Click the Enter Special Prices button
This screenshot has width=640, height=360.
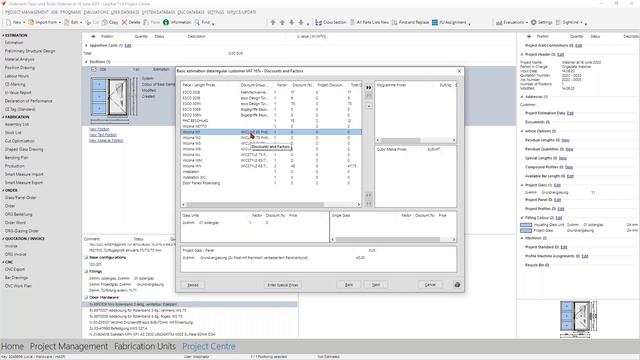point(283,285)
